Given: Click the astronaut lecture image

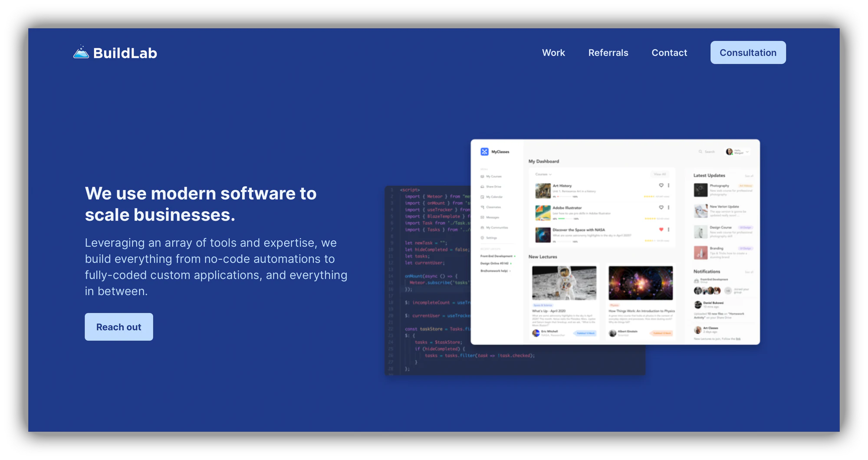Looking at the screenshot, I should pyautogui.click(x=564, y=283).
